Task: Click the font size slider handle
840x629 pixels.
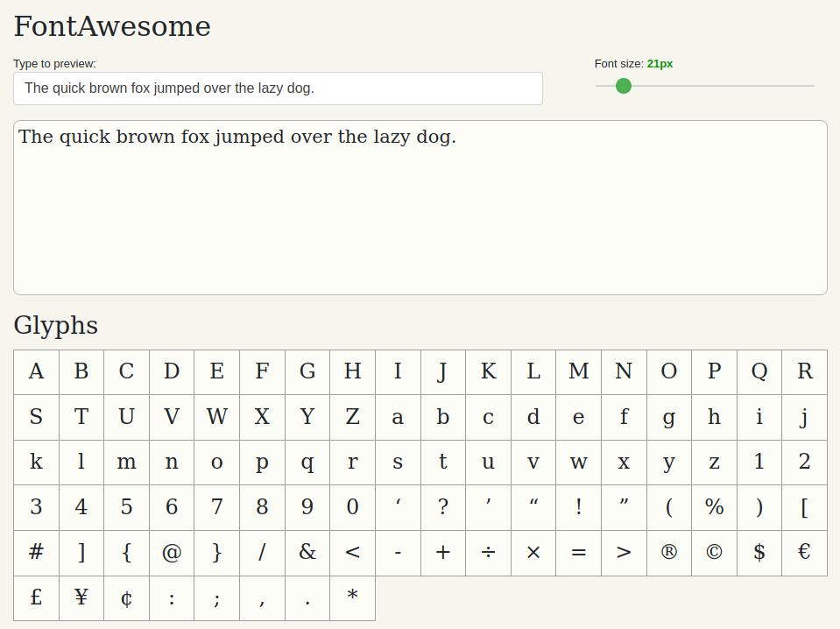Action: (624, 86)
